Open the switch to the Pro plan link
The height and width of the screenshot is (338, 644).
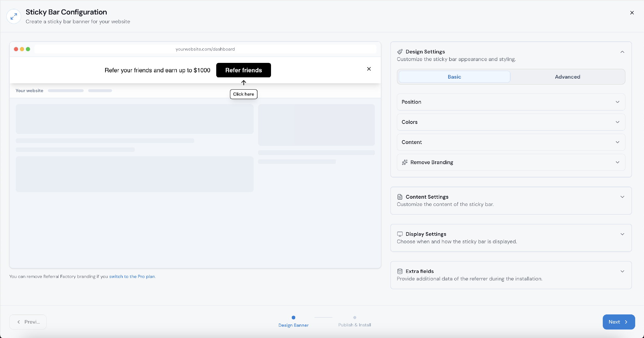(x=132, y=277)
